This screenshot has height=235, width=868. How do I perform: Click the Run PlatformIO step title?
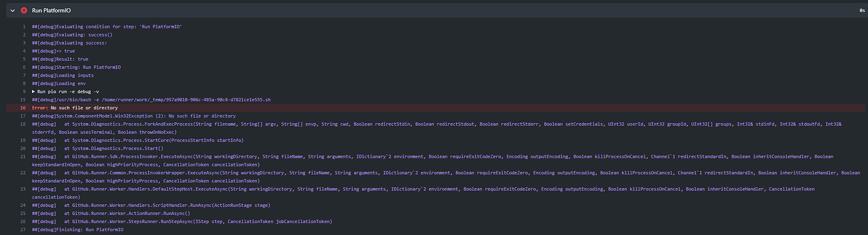point(52,11)
